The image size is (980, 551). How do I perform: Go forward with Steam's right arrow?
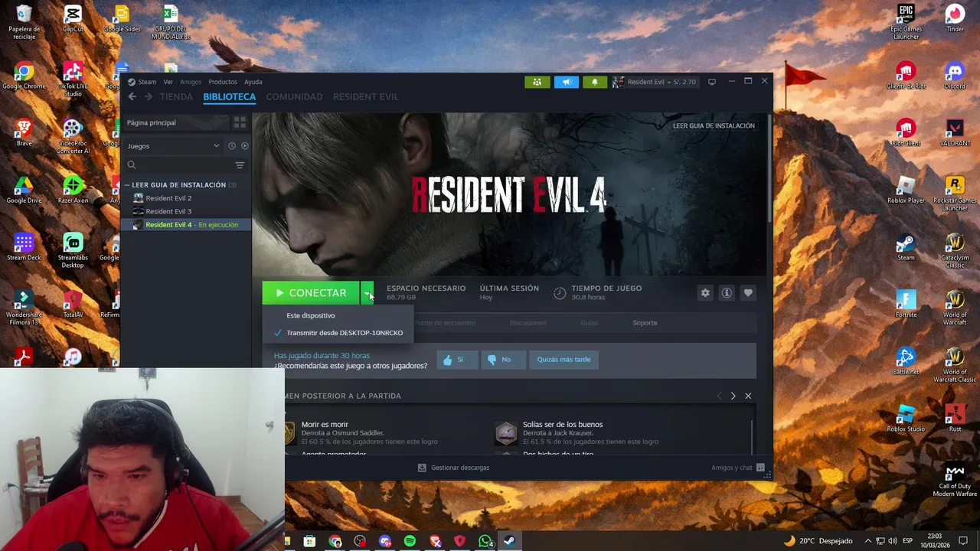[149, 96]
